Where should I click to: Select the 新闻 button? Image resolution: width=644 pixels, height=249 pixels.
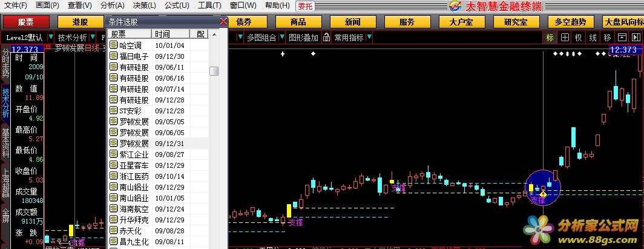[x=352, y=22]
